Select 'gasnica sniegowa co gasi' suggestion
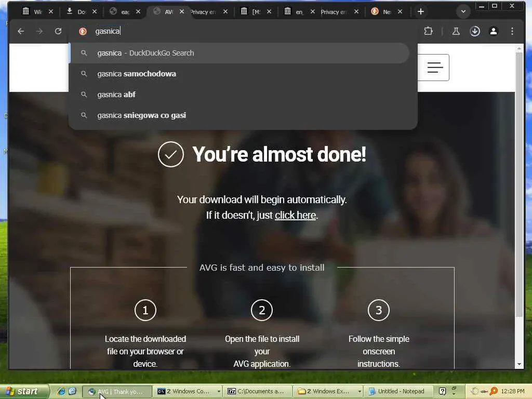This screenshot has width=532, height=399. click(240, 115)
